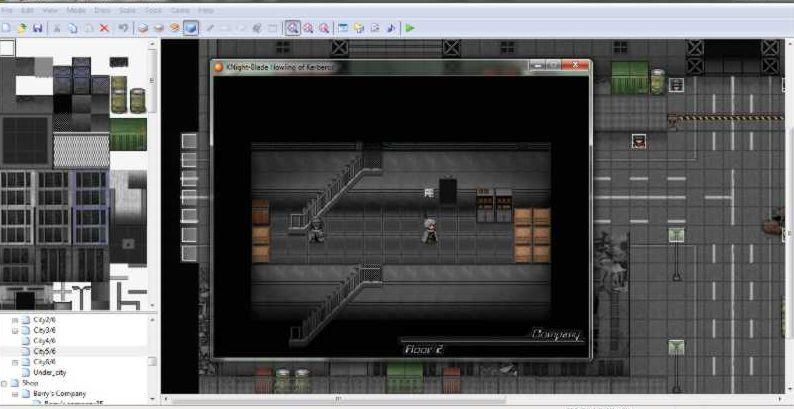The height and width of the screenshot is (409, 794).
Task: Collapse the Shop map folder
Action: tap(4, 383)
